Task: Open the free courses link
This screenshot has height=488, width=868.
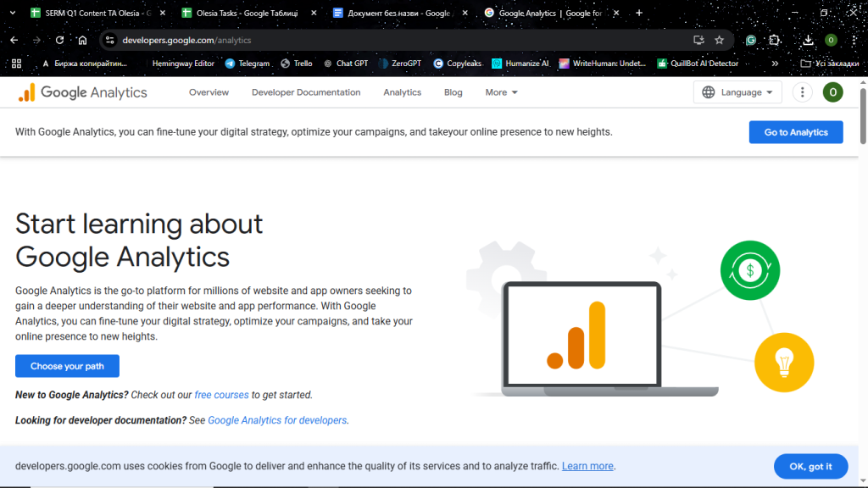Action: click(221, 394)
